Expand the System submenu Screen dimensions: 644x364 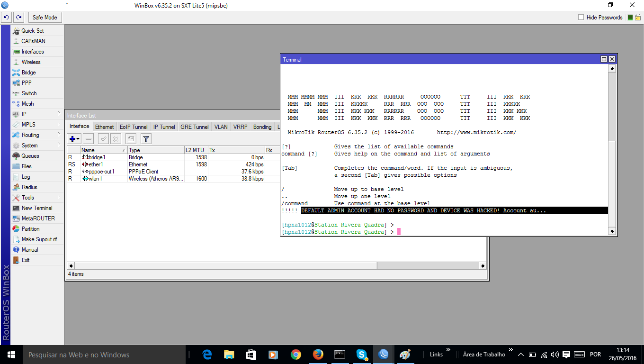[37, 146]
